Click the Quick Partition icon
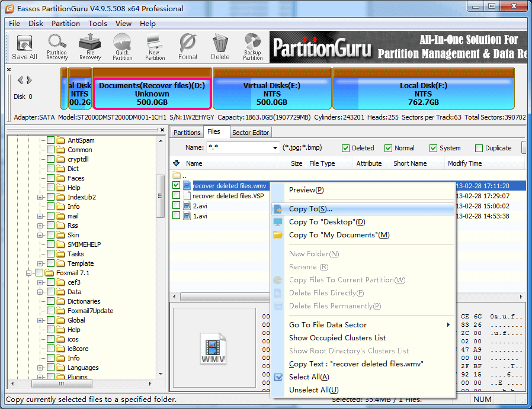532x409 pixels. pos(123,47)
